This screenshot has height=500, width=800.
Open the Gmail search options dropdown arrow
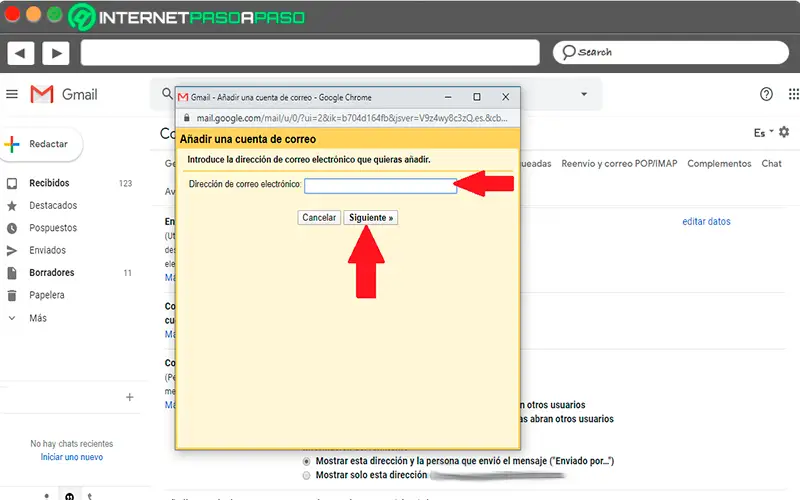(x=584, y=94)
